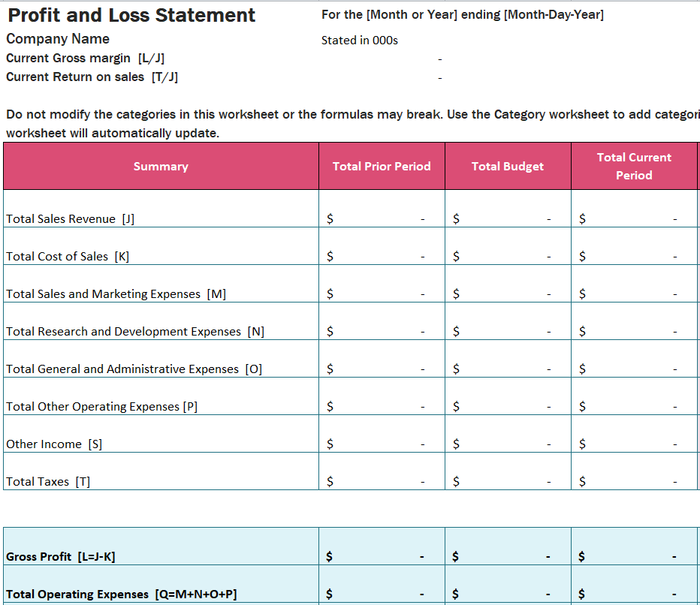Click Total Operating Expenses current period value
The height and width of the screenshot is (605, 700).
[x=634, y=594]
